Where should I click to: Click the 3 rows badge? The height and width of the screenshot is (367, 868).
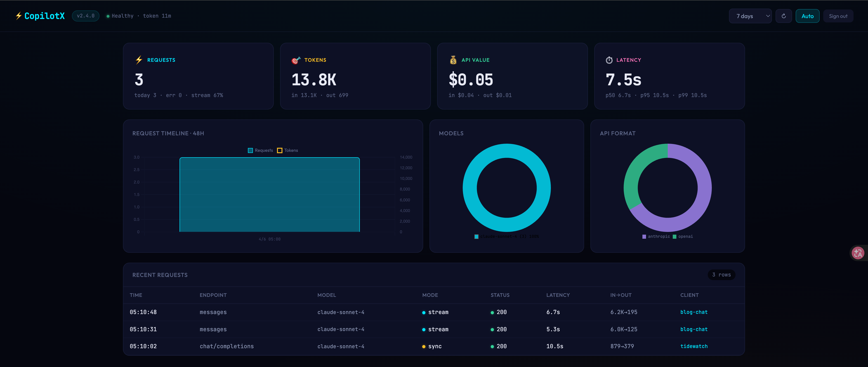(x=722, y=275)
